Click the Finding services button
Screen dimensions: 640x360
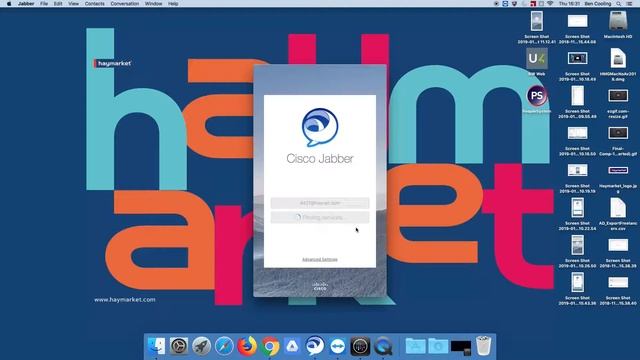pyautogui.click(x=320, y=218)
